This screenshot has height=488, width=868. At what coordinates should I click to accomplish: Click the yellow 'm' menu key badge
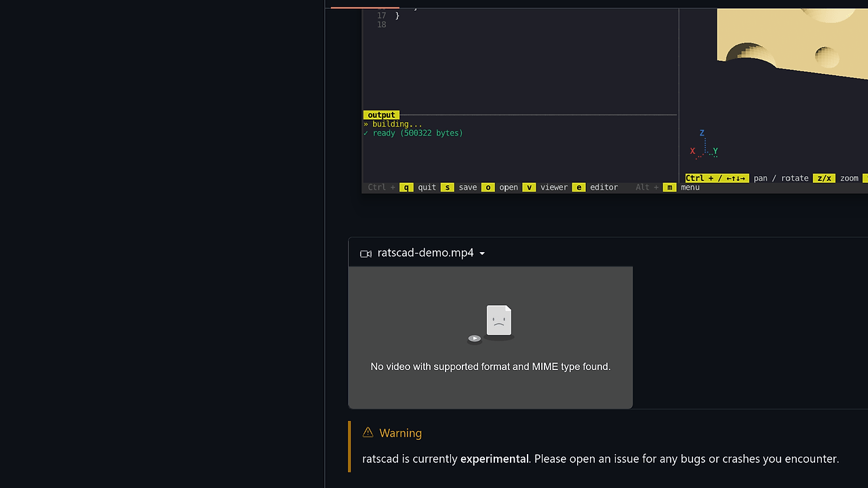pyautogui.click(x=669, y=187)
